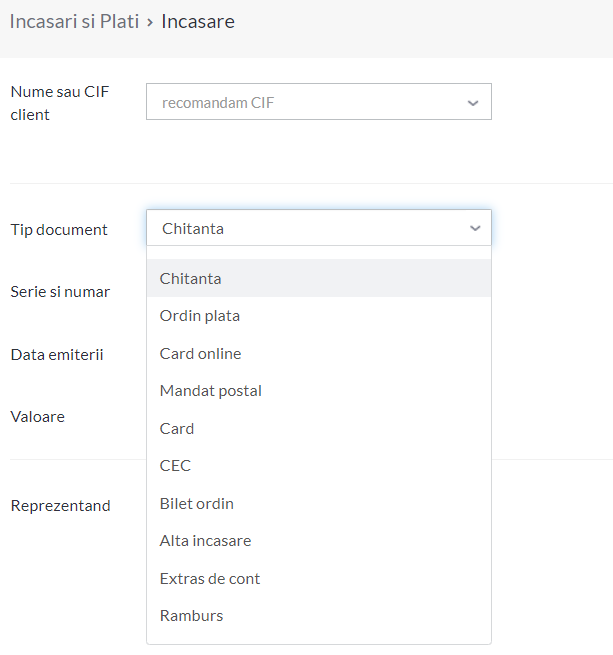Viewport: 613px width, 655px height.
Task: Select Ramburs from the dropdown
Action: pos(319,616)
